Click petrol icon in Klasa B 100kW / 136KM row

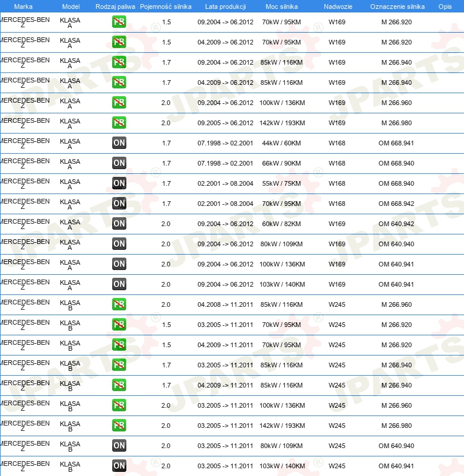click(119, 405)
